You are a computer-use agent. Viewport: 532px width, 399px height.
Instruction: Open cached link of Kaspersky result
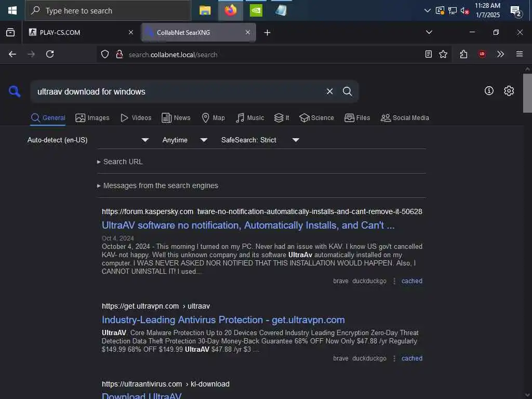(412, 281)
